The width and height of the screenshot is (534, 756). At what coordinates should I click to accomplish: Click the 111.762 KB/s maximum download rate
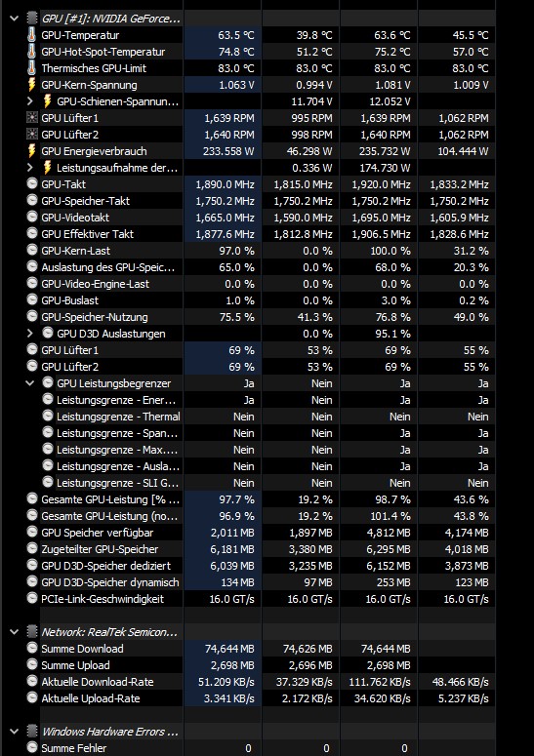click(380, 682)
